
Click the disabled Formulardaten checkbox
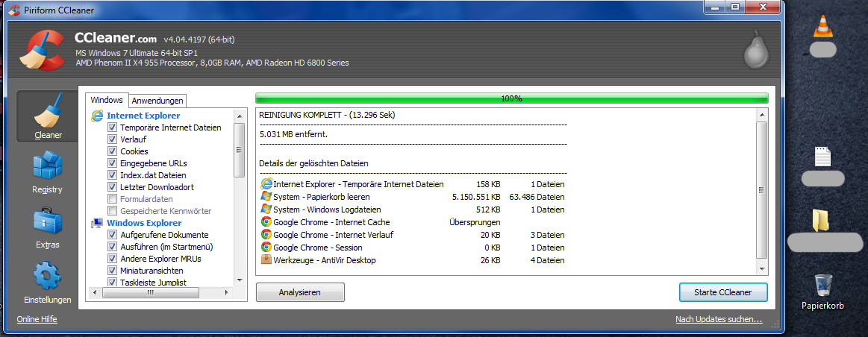(x=113, y=198)
